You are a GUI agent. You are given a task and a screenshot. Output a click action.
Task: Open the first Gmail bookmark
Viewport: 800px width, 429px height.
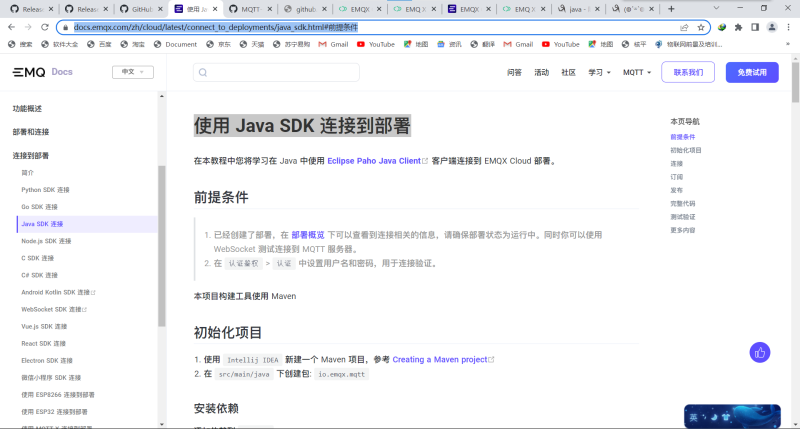tap(333, 44)
